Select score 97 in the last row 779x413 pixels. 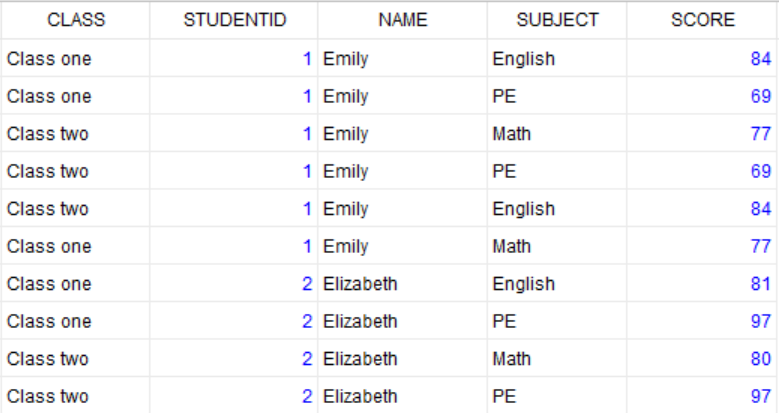click(x=702, y=396)
